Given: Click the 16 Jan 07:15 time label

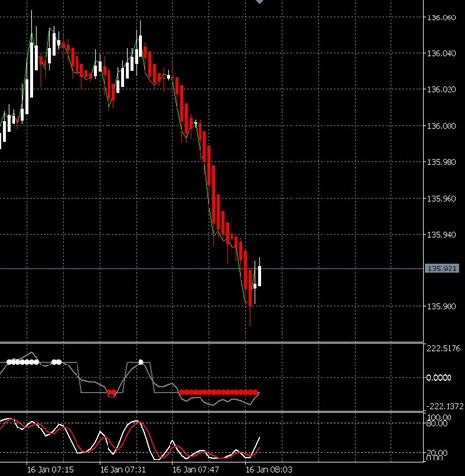Looking at the screenshot, I should click(50, 469).
